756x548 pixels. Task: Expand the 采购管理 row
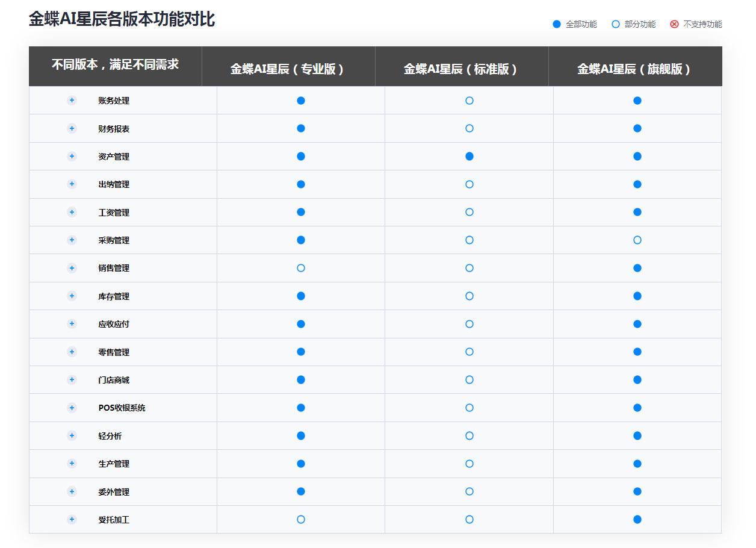pos(72,240)
